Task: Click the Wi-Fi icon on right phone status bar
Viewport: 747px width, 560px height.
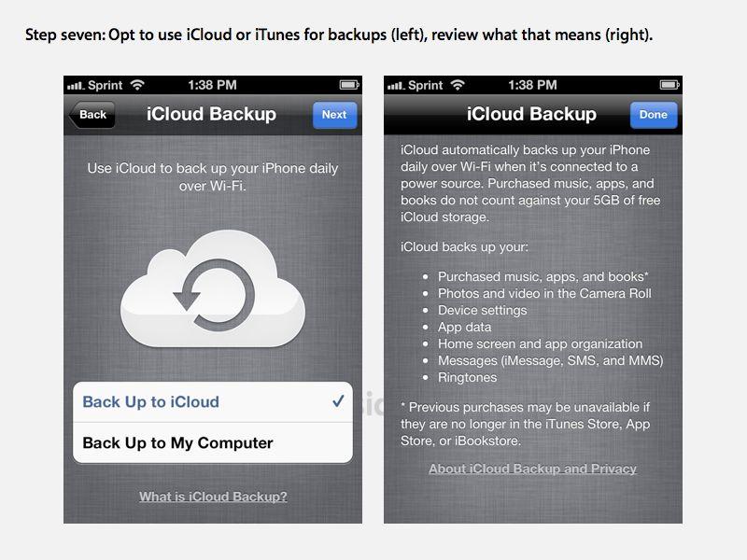Action: pyautogui.click(x=458, y=85)
